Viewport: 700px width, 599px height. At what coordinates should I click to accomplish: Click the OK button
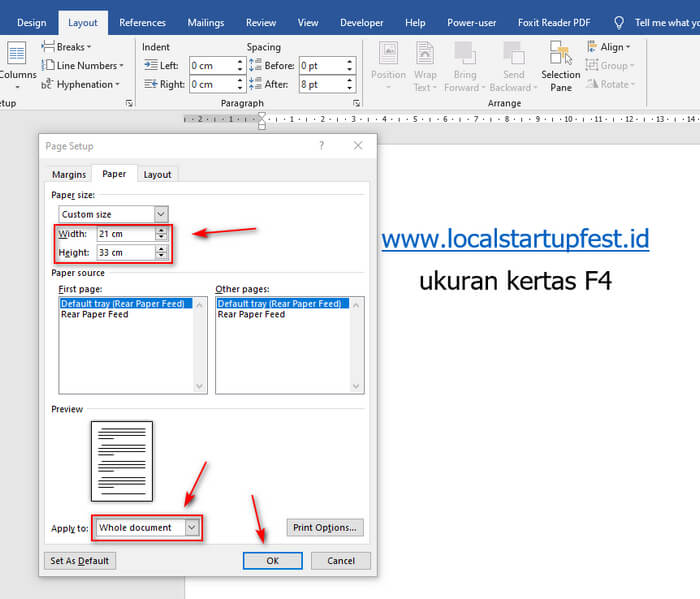point(273,561)
